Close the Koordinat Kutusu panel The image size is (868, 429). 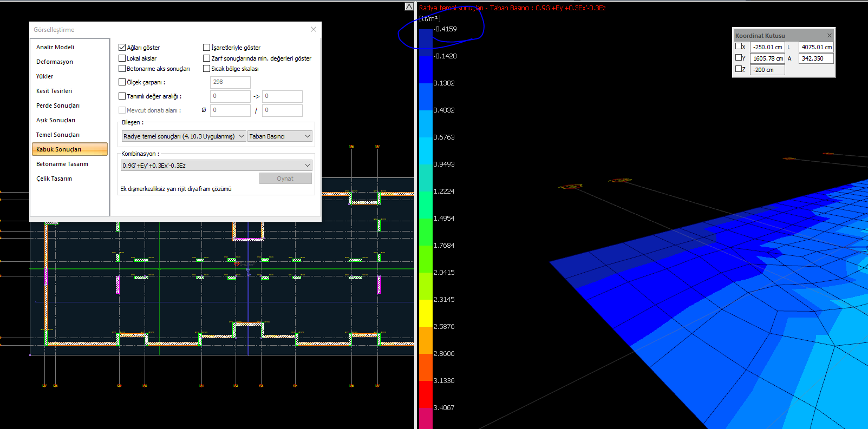(829, 36)
